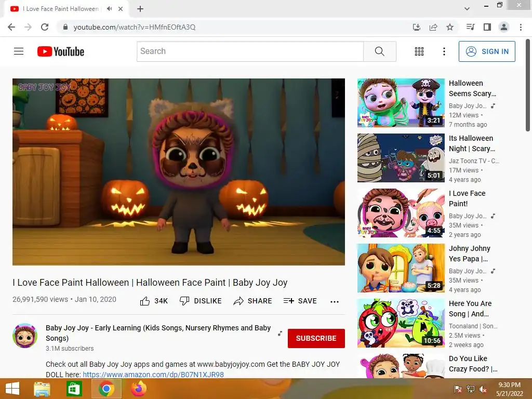Open the Baby Joy Joy channel avatar
Image resolution: width=532 pixels, height=399 pixels.
(25, 336)
